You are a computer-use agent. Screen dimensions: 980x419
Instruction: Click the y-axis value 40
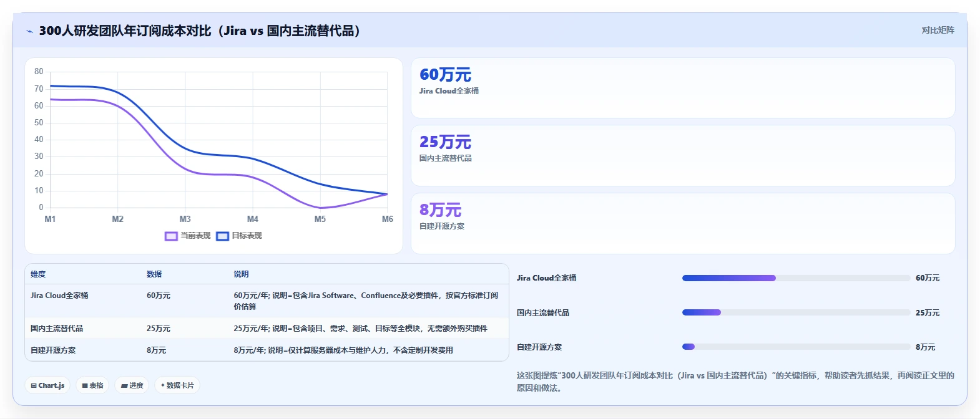coord(39,140)
